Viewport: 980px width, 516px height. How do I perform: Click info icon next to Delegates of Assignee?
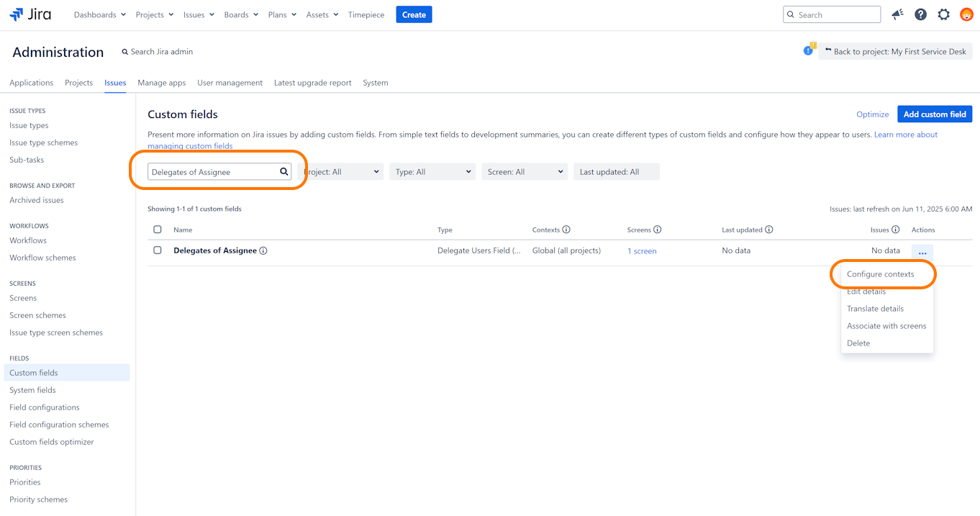263,251
